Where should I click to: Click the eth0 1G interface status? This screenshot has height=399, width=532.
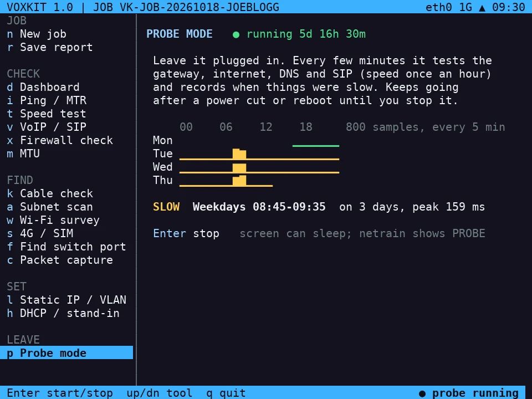448,7
